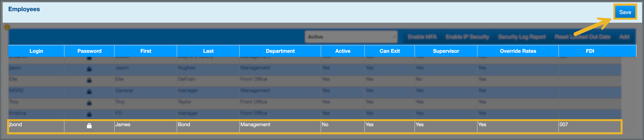Click the FDI cell containing 007
Viewport: 644px width, 140px height.
click(564, 124)
